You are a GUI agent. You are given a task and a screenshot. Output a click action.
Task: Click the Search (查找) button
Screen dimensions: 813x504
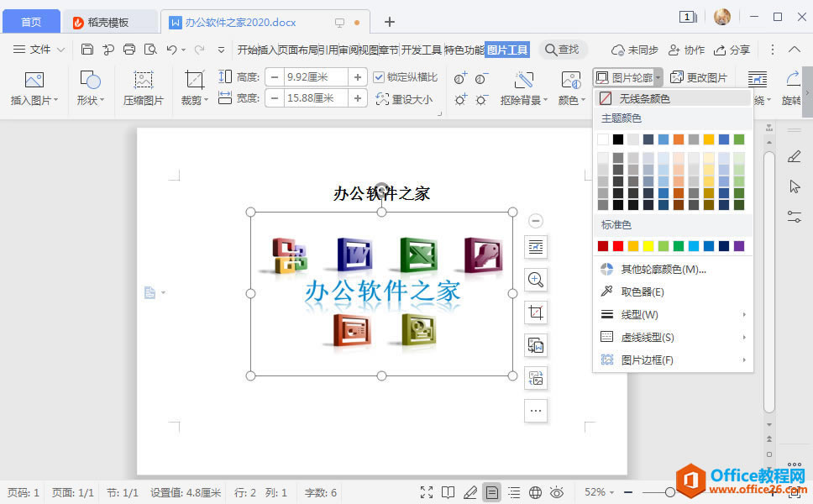[x=562, y=50]
